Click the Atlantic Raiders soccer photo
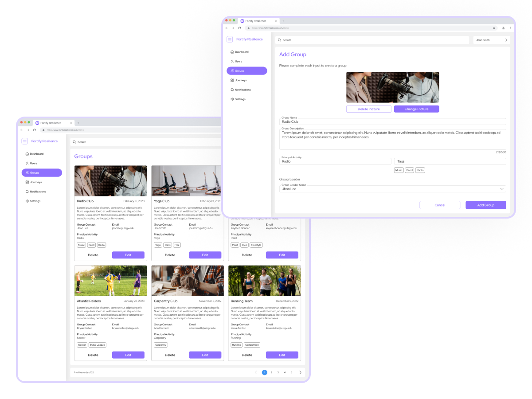 pyautogui.click(x=111, y=281)
